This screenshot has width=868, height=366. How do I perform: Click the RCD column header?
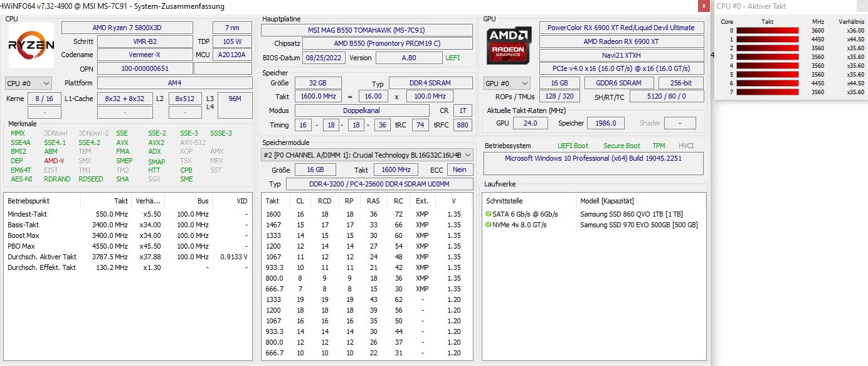pyautogui.click(x=324, y=201)
